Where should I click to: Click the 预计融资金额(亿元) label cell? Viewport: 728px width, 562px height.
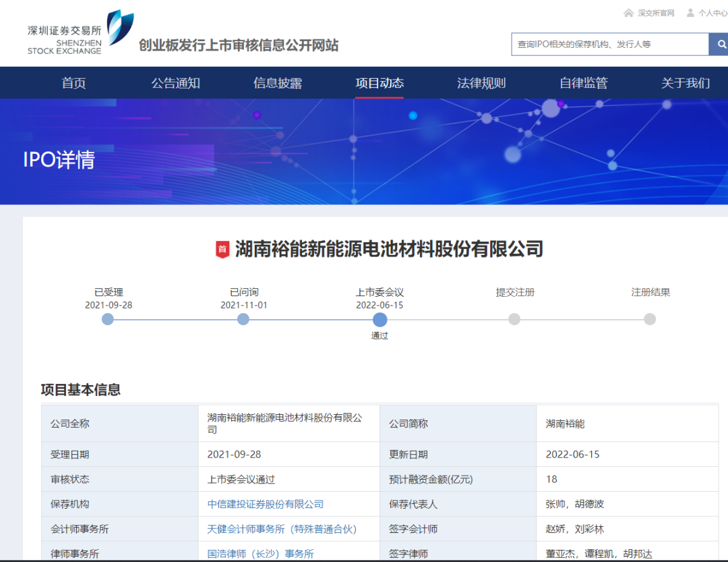pos(458,479)
